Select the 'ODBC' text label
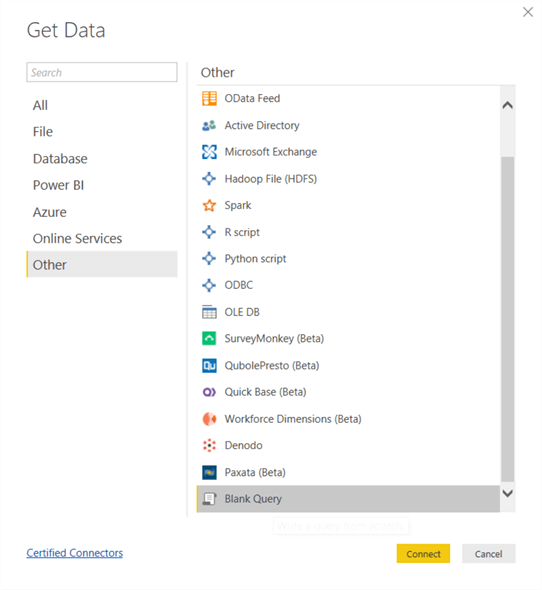 tap(239, 285)
